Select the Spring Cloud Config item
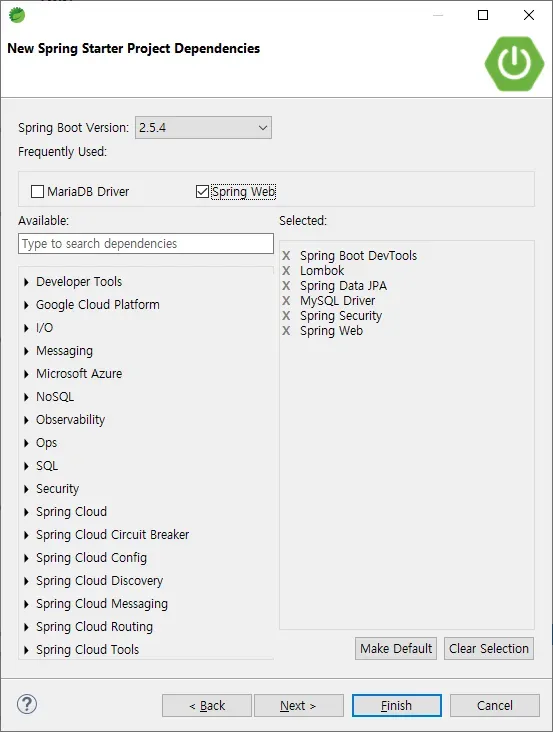The width and height of the screenshot is (553, 732). [x=91, y=558]
